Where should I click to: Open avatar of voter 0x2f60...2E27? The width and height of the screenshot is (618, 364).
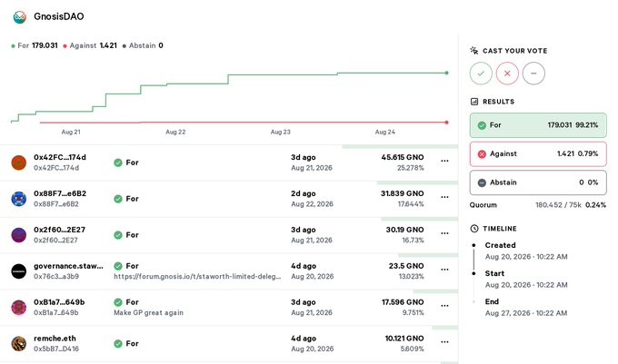click(x=18, y=235)
